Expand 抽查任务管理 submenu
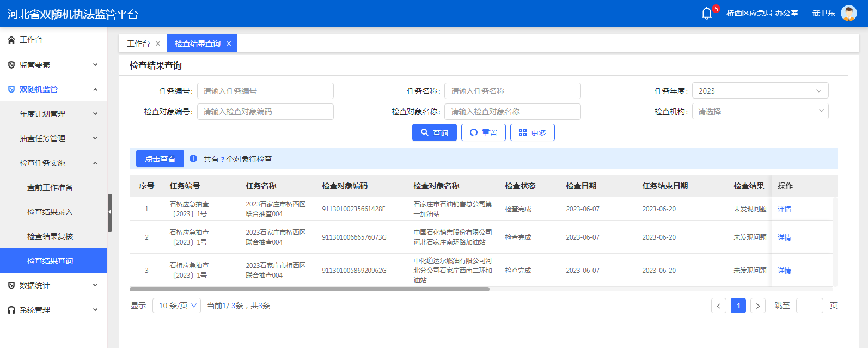The image size is (868, 348). tap(95, 138)
